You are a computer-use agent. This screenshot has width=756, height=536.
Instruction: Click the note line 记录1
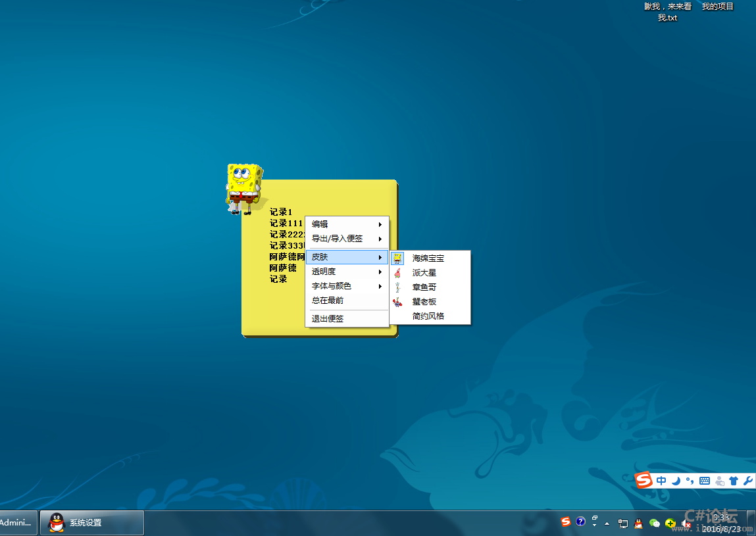click(281, 212)
